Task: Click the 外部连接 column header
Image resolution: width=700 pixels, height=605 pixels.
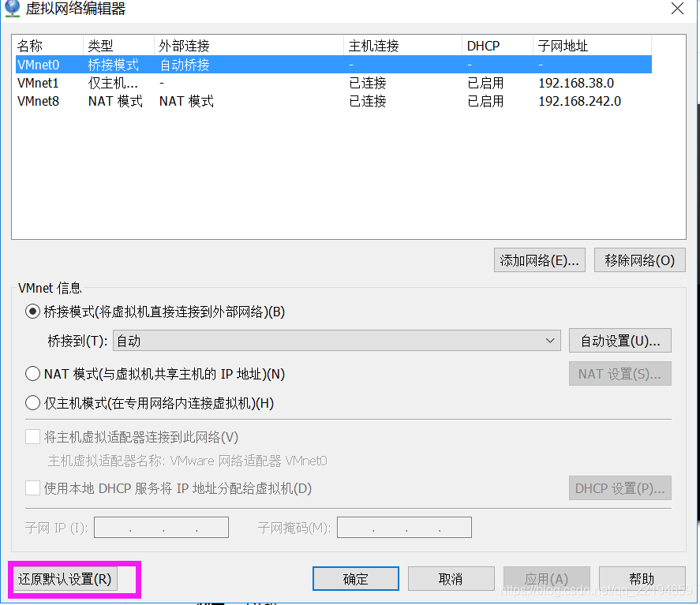Action: click(x=249, y=46)
